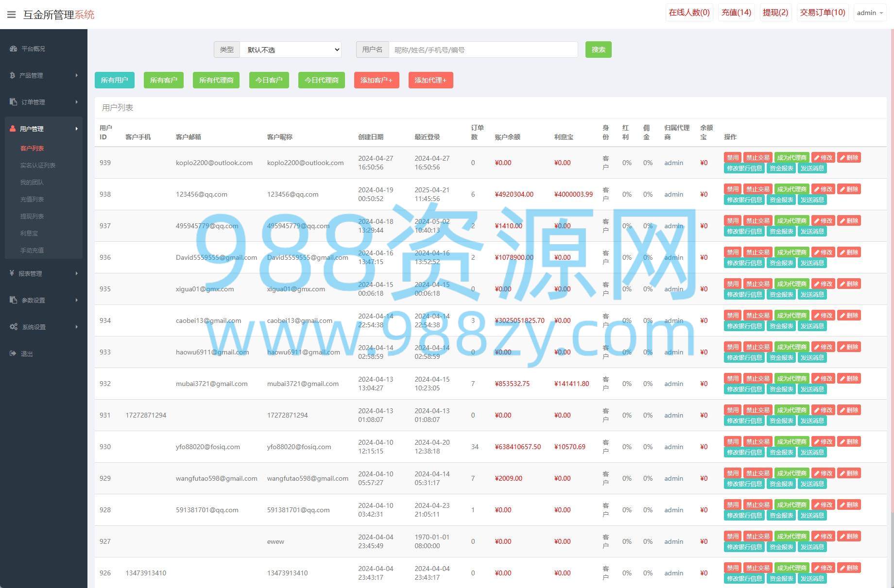Open the admin account dropdown

[870, 13]
